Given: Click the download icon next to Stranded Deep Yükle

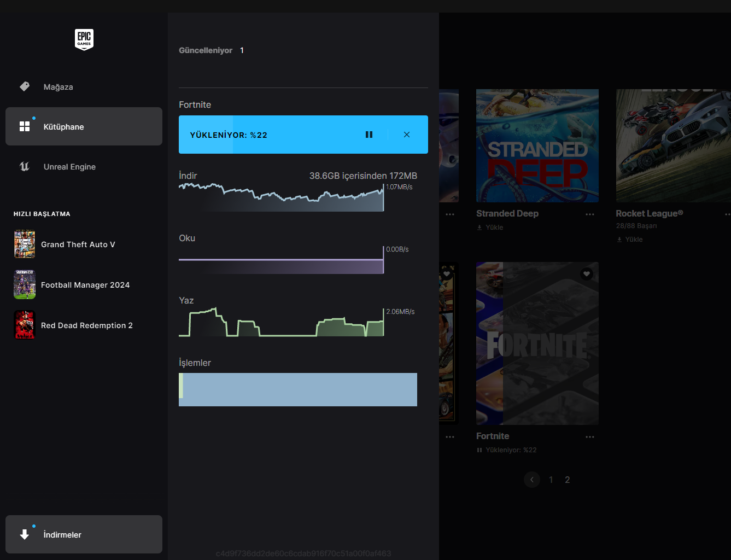Looking at the screenshot, I should (x=479, y=227).
